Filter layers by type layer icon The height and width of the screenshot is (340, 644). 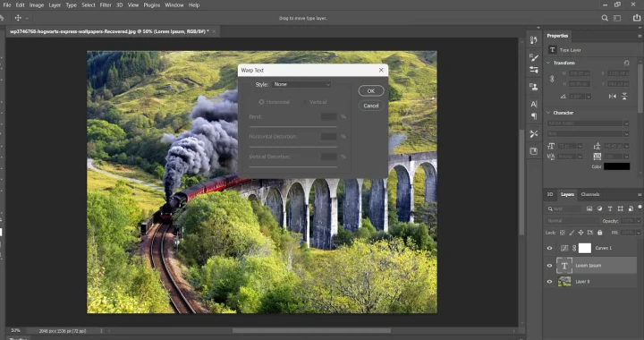[610, 208]
